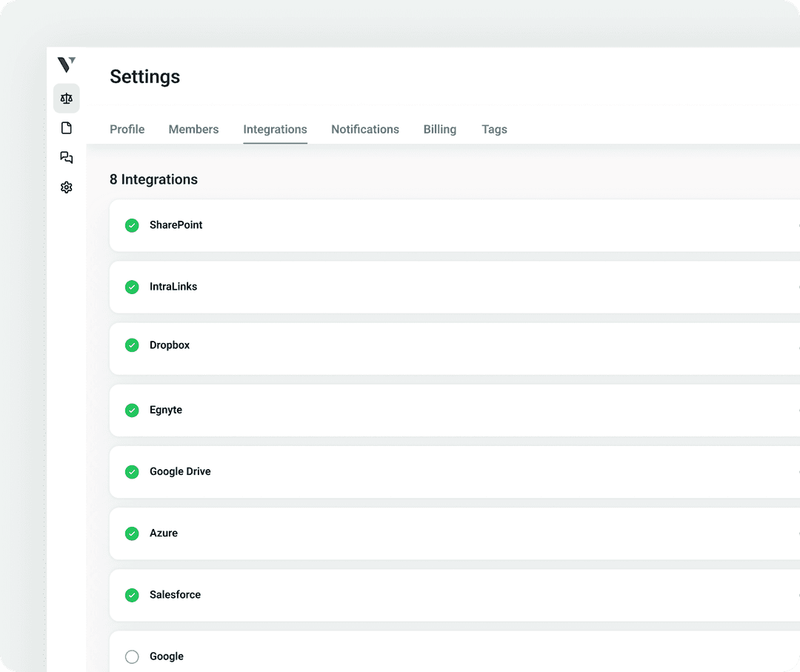Select the Tags tab

pyautogui.click(x=494, y=129)
